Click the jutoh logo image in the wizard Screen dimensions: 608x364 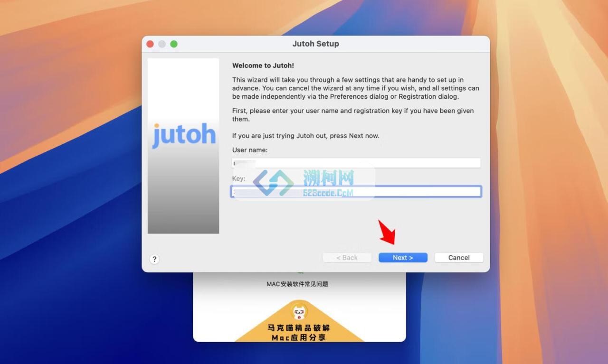183,146
